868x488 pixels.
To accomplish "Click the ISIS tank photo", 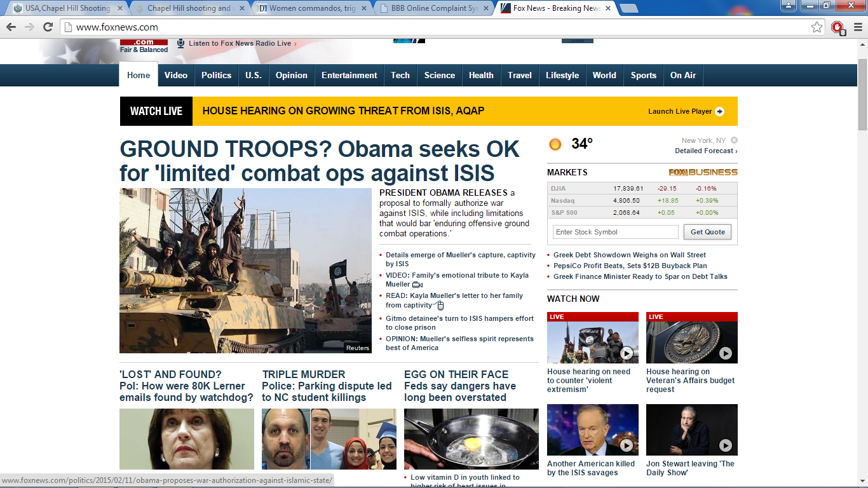I will [245, 271].
